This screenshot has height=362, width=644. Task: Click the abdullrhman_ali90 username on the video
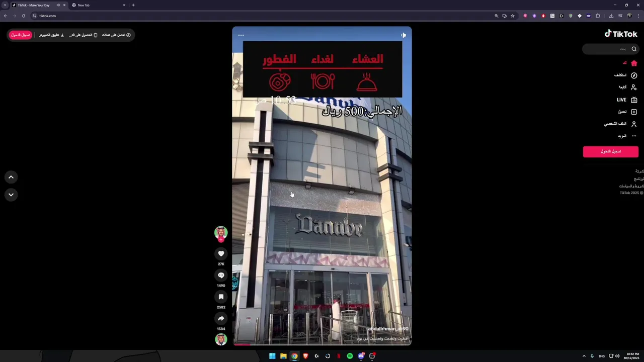click(388, 329)
